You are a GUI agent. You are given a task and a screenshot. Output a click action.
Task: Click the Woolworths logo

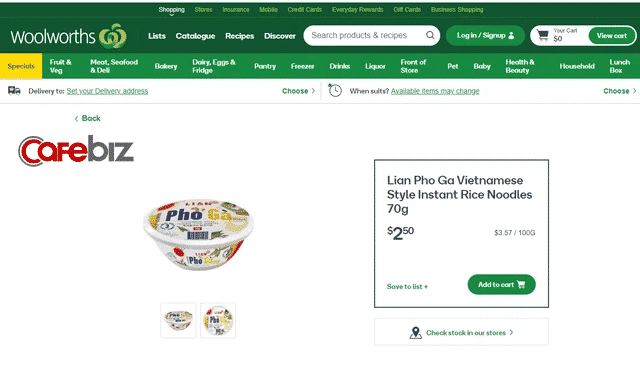pyautogui.click(x=69, y=36)
